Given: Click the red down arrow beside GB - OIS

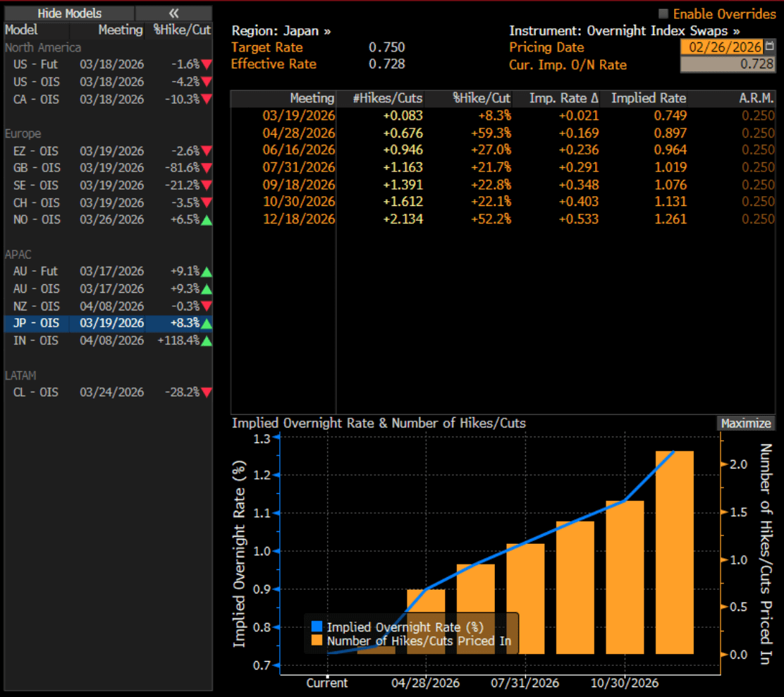Looking at the screenshot, I should pyautogui.click(x=207, y=168).
